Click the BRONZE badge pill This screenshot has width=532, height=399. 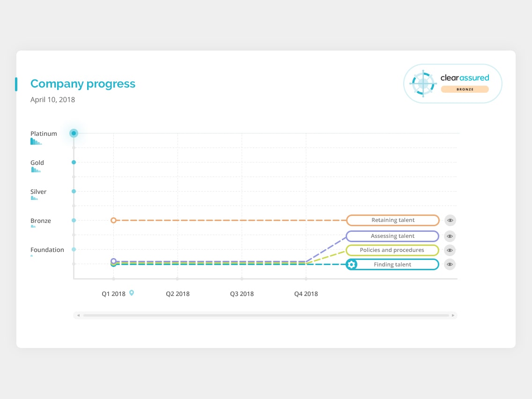click(x=465, y=89)
